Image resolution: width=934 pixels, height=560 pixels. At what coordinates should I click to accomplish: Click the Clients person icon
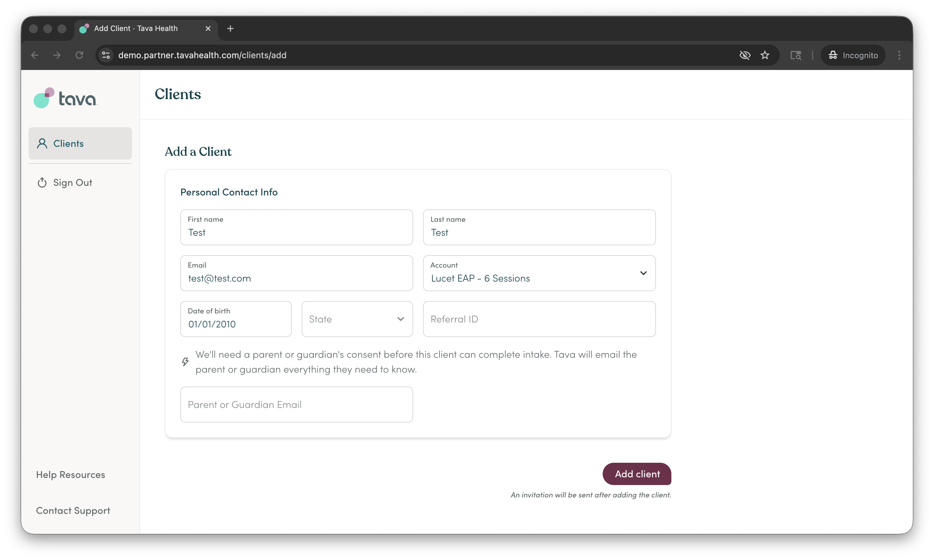[x=42, y=143]
